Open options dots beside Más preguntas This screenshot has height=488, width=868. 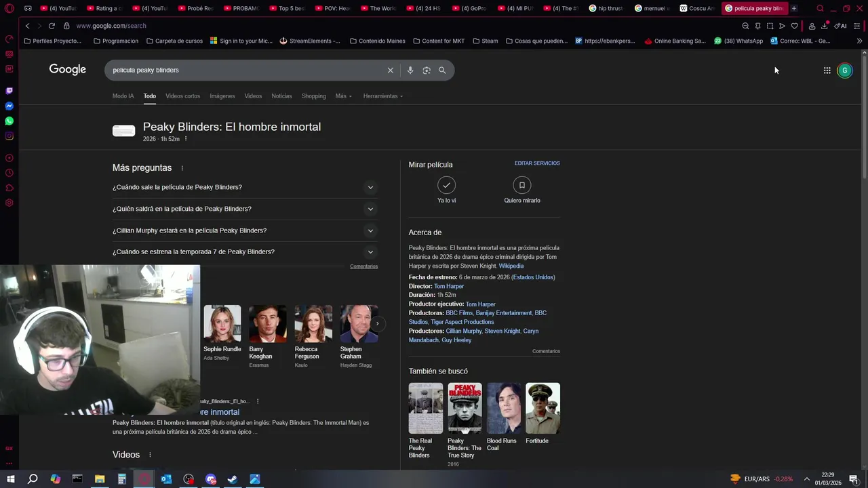[x=182, y=168]
